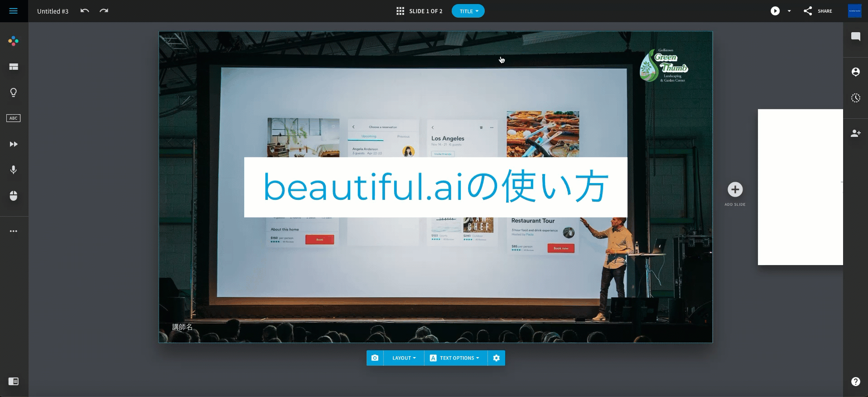Viewport: 868px width, 397px height.
Task: Start presentation with Play button
Action: click(775, 11)
